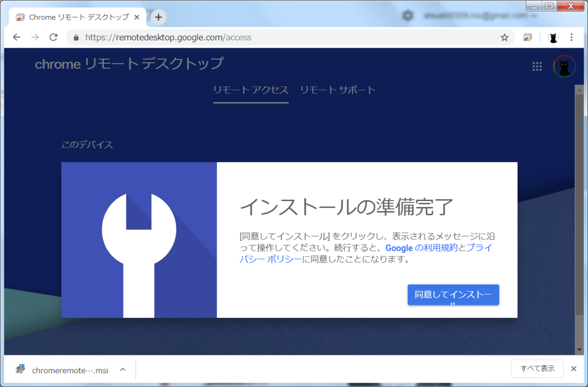Bookmark this page with the star icon

coord(504,37)
